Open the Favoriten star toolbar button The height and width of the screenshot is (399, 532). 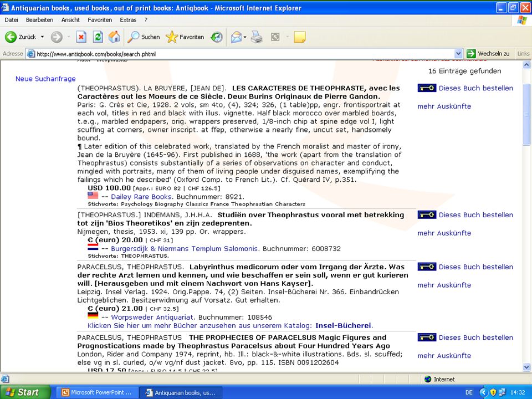[x=185, y=37]
